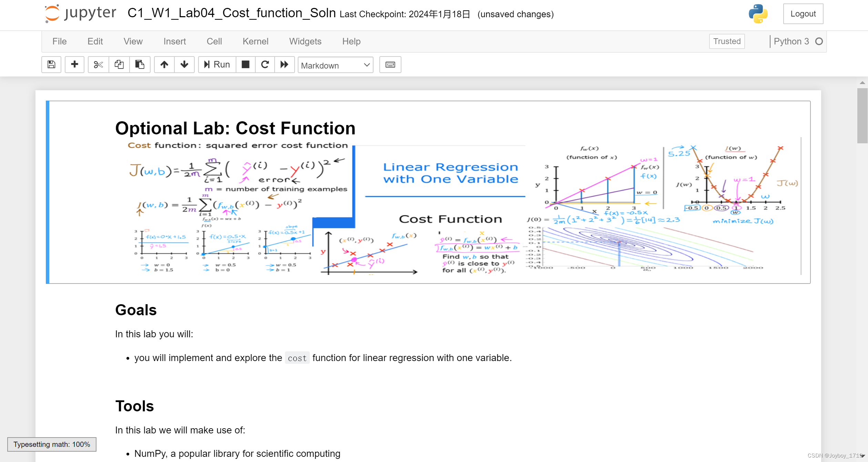868x462 pixels.
Task: Click the notebook title to rename
Action: click(x=232, y=13)
